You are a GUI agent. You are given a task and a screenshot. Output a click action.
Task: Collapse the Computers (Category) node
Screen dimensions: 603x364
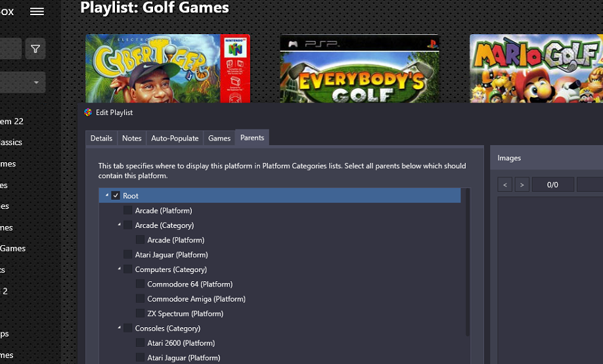point(119,269)
